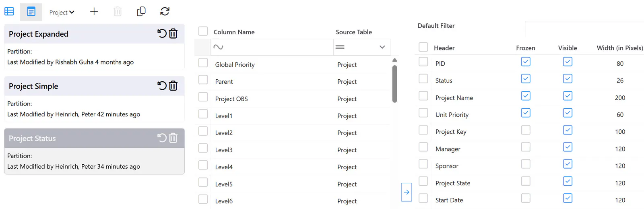Click the toolbar trash delete icon
This screenshot has height=209, width=644.
pyautogui.click(x=118, y=11)
